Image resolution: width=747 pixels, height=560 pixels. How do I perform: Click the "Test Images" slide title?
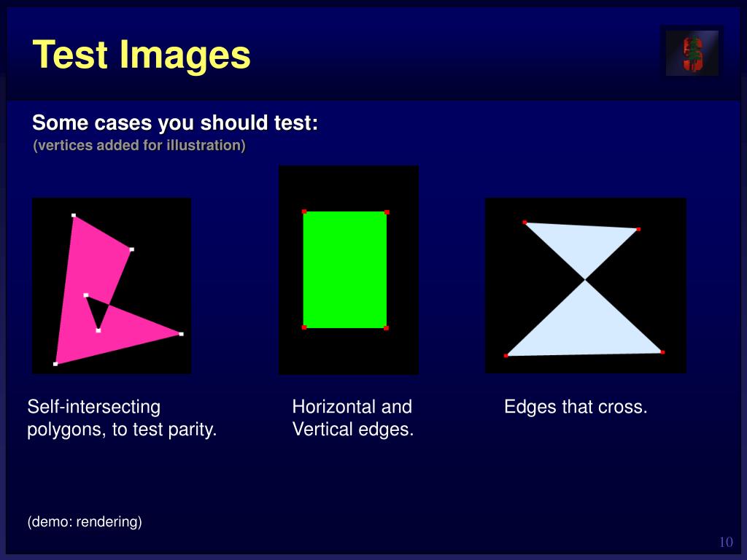coord(142,55)
